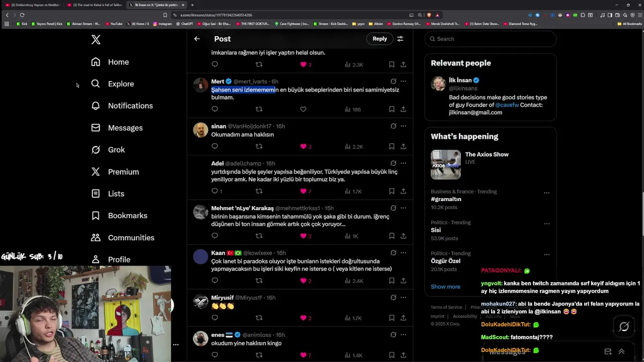Share Adel's comment
Screen dimensions: 644x362
tap(403, 191)
